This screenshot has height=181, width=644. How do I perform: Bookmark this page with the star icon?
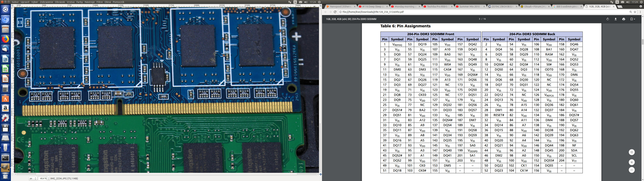635,12
